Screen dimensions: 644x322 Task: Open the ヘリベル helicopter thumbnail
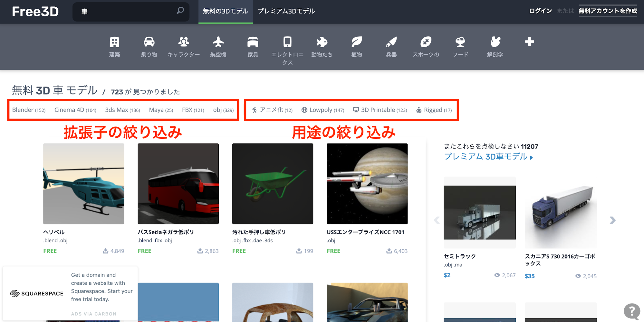pos(84,184)
